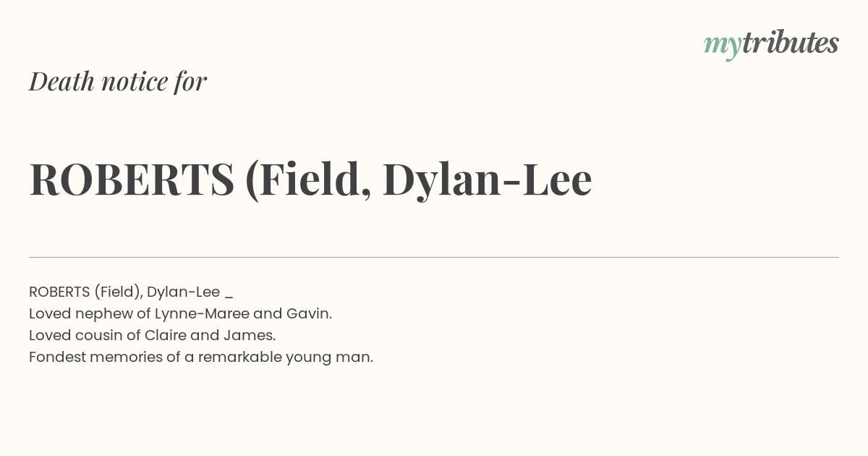Click the word "Death" in the italic heading
Screen dimensions: 868x456
(61, 81)
